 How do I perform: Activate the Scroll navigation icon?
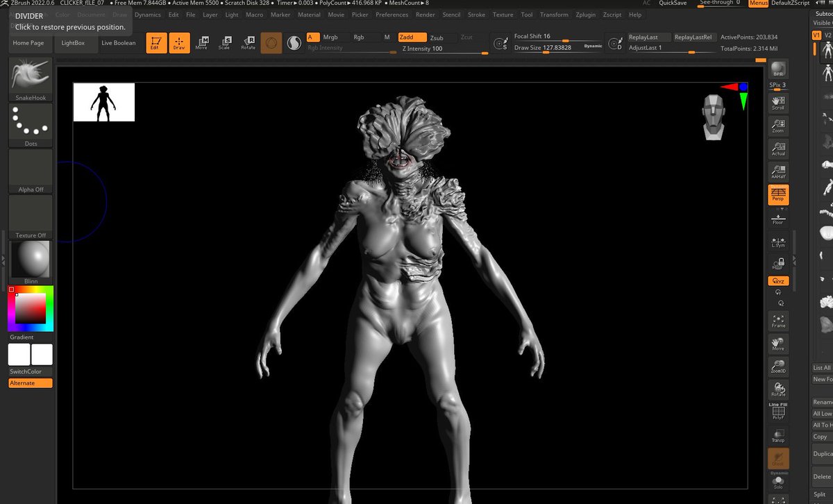[777, 102]
